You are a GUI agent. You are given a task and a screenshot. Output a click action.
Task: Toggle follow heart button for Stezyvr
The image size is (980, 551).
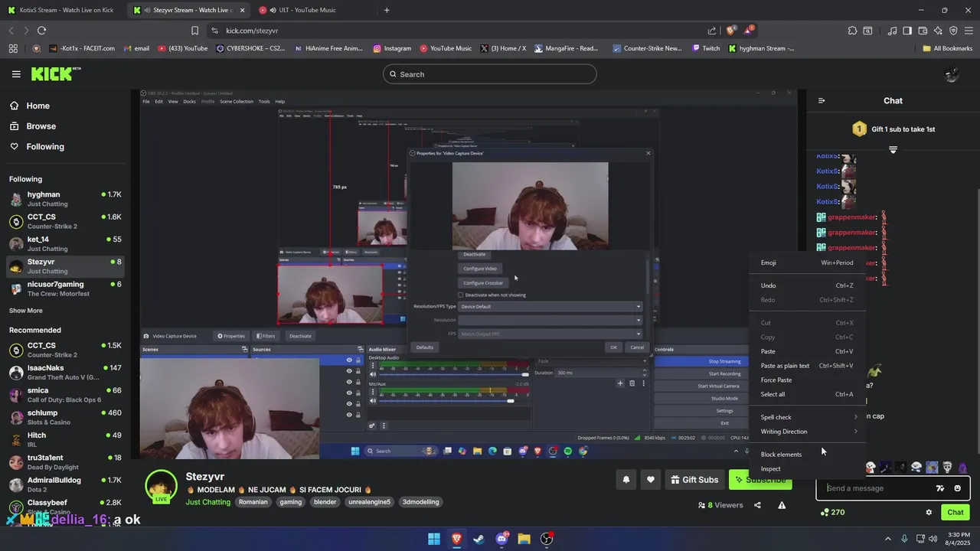click(x=651, y=480)
